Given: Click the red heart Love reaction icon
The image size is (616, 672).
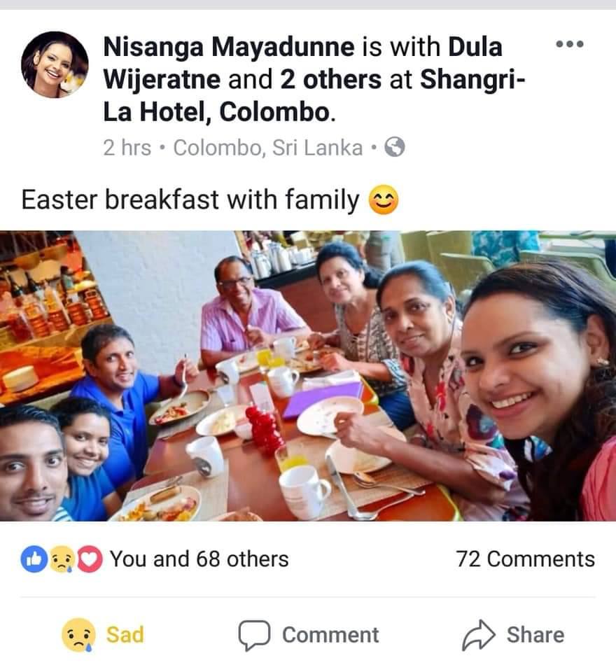Looking at the screenshot, I should click(89, 559).
